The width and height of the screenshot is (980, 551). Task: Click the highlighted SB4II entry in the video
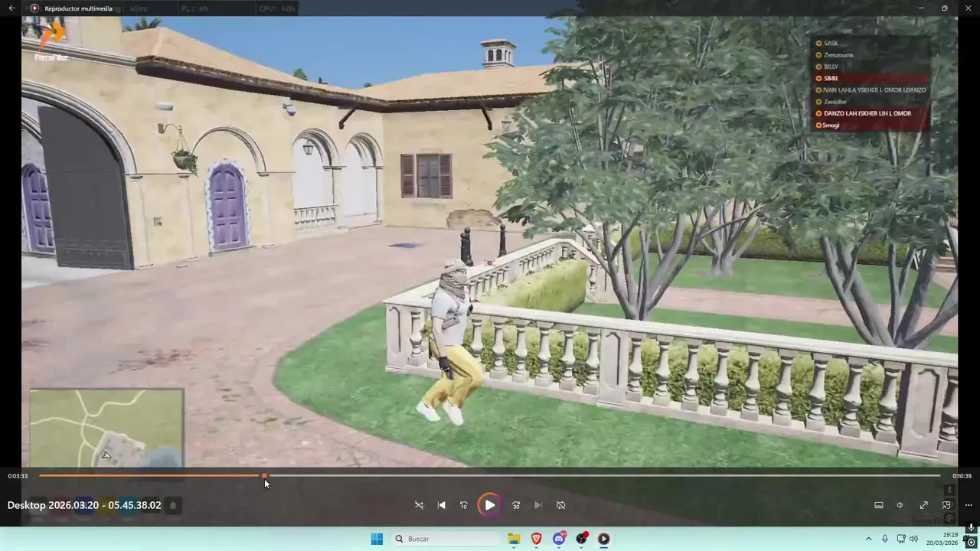click(x=871, y=78)
